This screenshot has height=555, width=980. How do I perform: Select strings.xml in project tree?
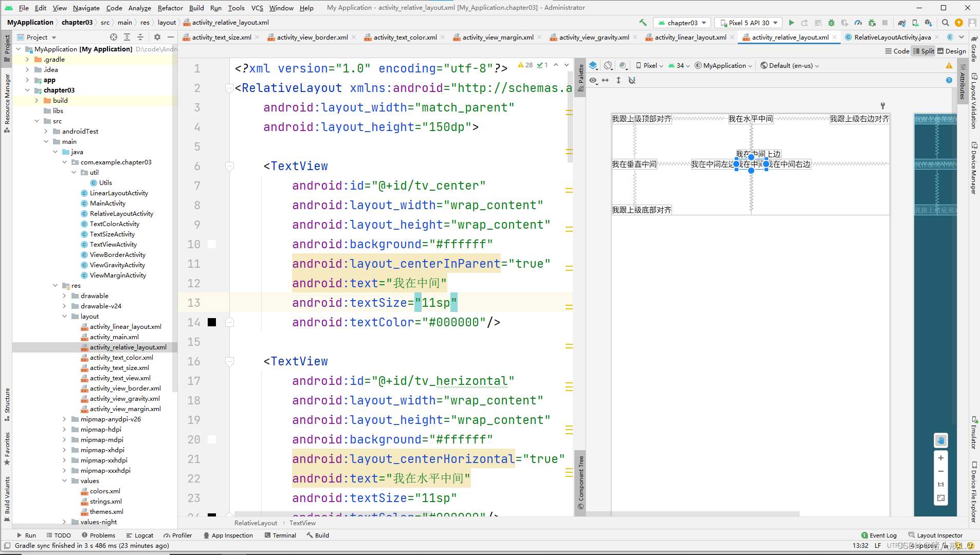click(x=105, y=501)
